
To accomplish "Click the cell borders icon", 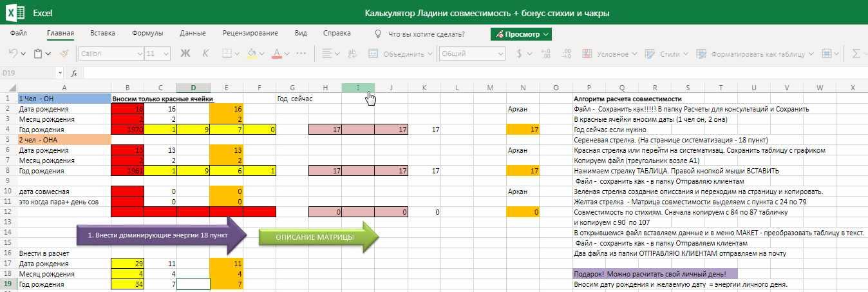I will [226, 54].
